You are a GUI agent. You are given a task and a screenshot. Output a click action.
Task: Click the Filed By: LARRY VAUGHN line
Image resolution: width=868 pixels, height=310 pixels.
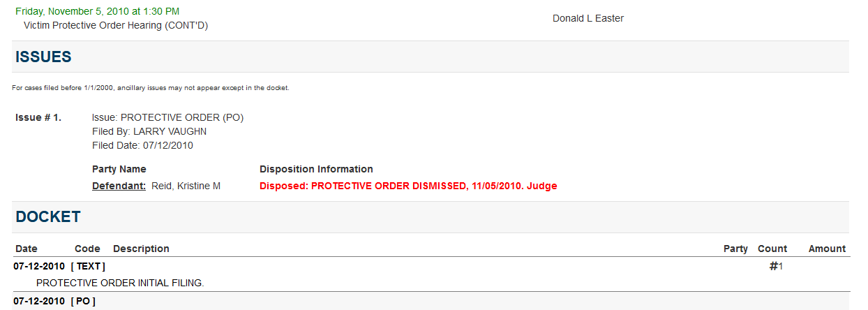(149, 131)
